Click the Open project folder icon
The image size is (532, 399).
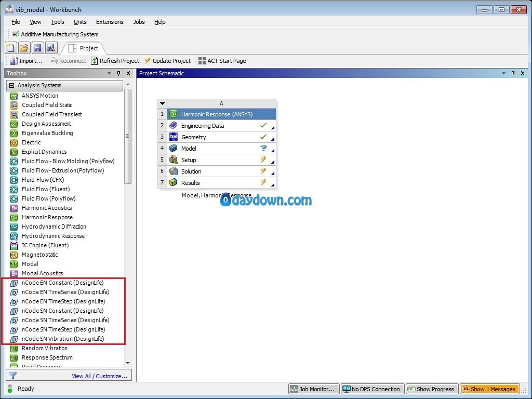[24, 48]
